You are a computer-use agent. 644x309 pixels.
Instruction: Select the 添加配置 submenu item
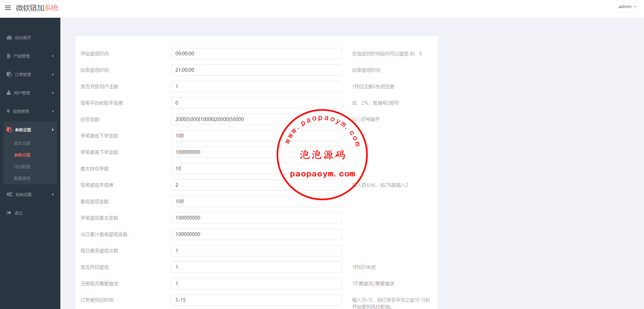point(22,167)
